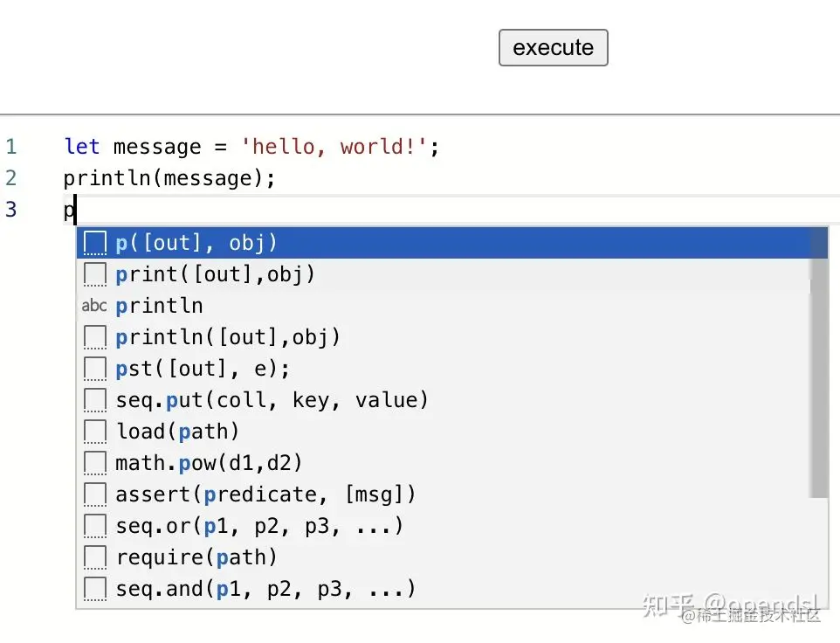Pick seq.and(p1, p2, p3, ...) completion
Screen dimensions: 840x643
[x=265, y=589]
